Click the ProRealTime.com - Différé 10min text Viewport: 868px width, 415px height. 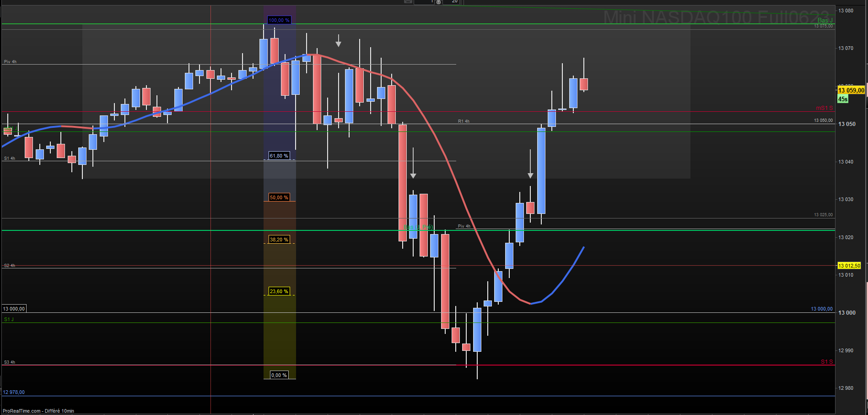pos(38,411)
